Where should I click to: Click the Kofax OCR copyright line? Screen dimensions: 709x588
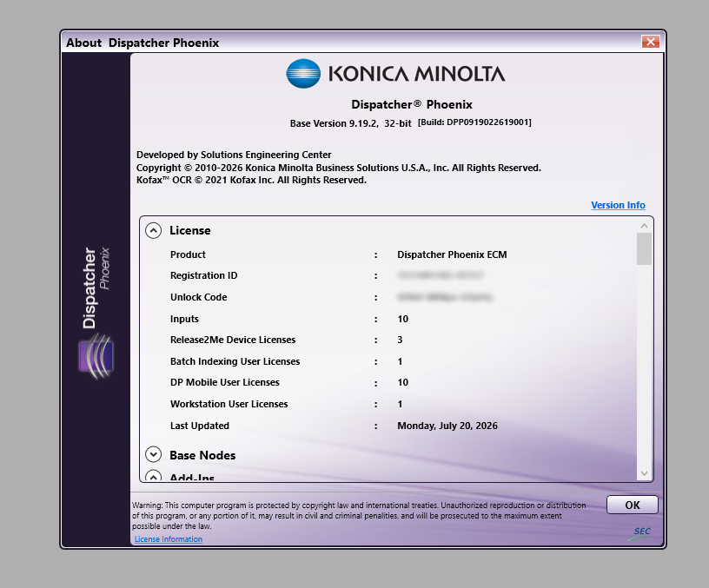coord(251,180)
